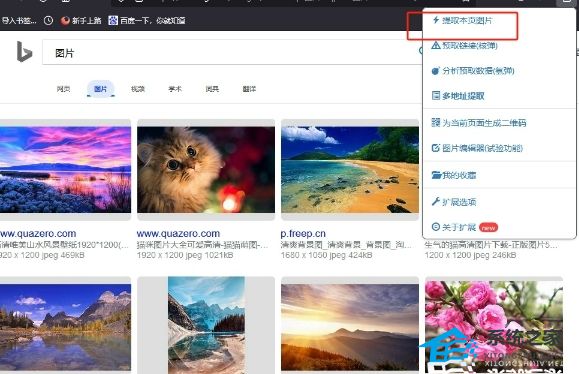
Task: Select 提取本页图片 from the extension menu
Action: coord(467,20)
